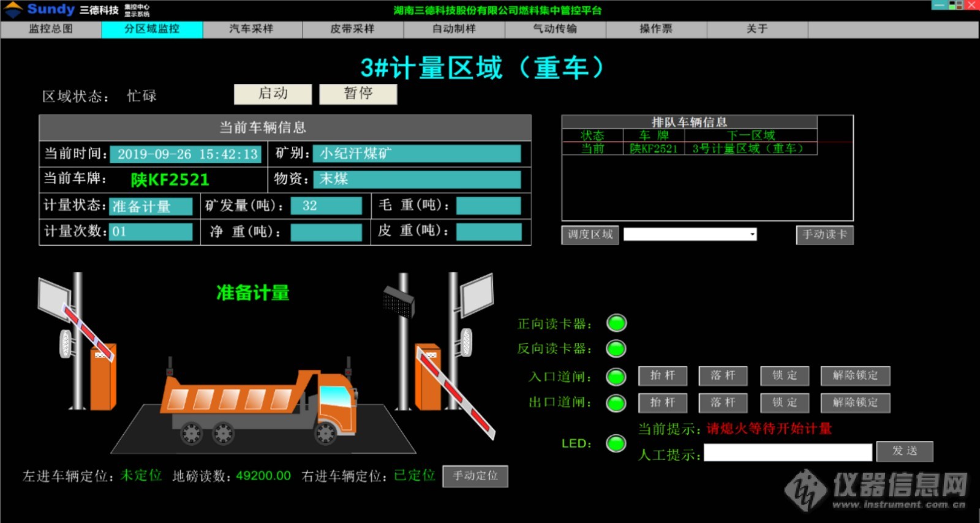
Task: Click the 已定位 status text
Action: coord(415,476)
